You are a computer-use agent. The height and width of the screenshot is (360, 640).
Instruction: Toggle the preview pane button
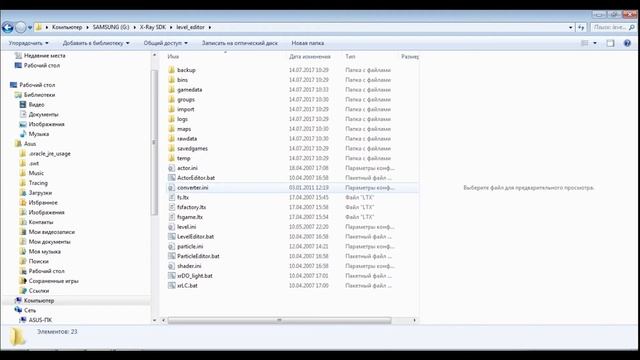(610, 43)
